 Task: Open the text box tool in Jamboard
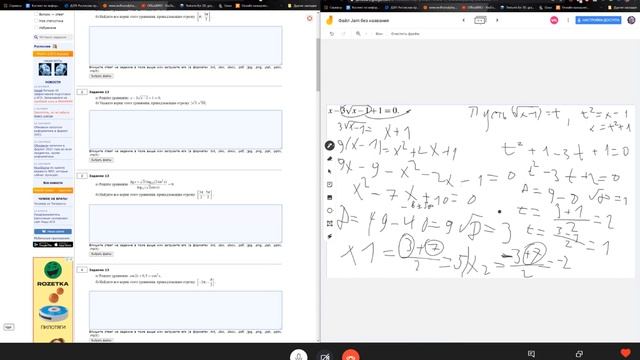point(329,223)
